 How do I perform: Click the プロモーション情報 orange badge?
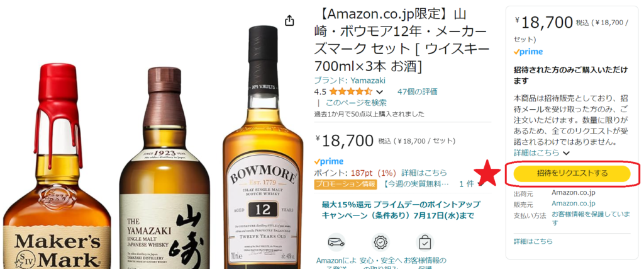(x=345, y=184)
